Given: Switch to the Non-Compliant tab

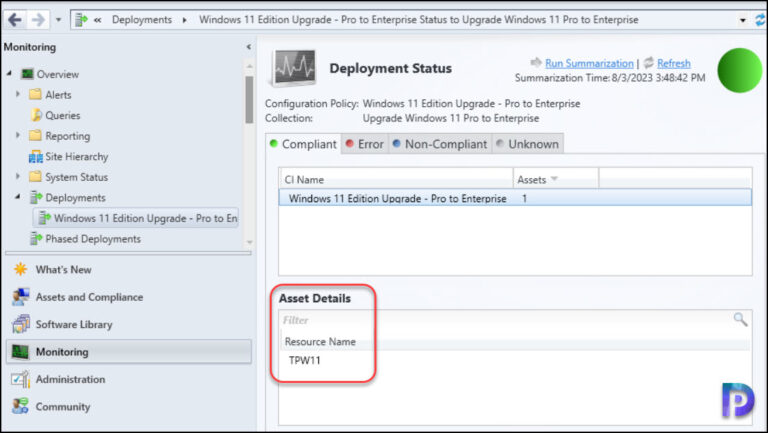Looking at the screenshot, I should tap(440, 144).
